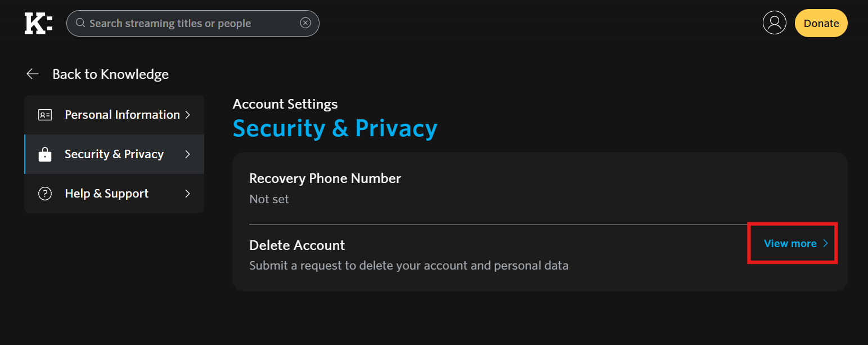Click the question mark Help & Support icon
This screenshot has width=868, height=345.
tap(45, 194)
